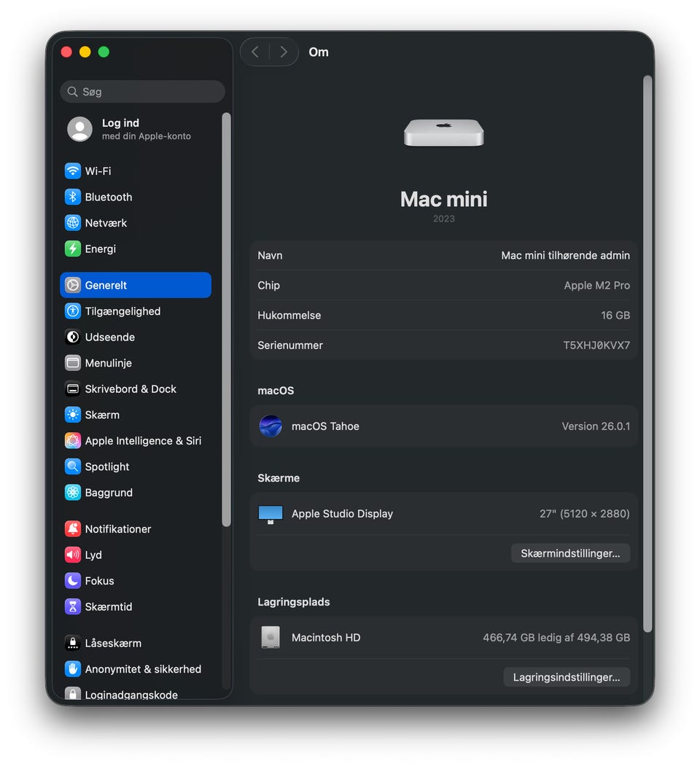Click the user avatar icon
This screenshot has height=766, width=700.
pos(79,129)
